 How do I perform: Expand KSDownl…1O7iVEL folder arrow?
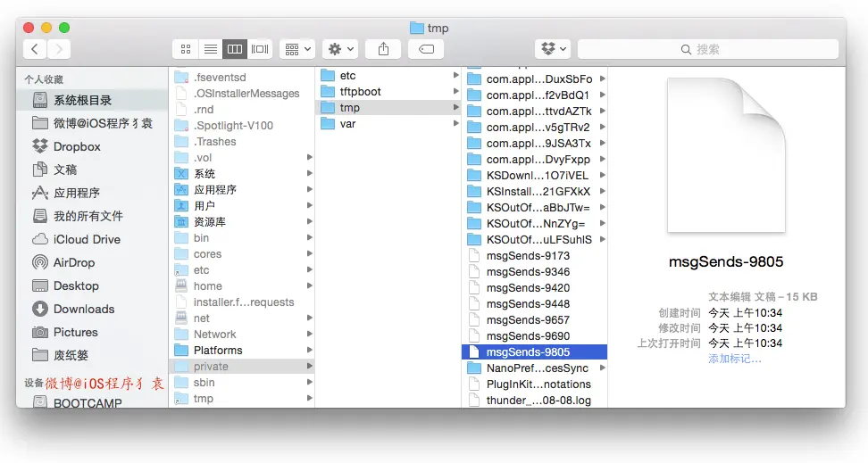[x=602, y=176]
